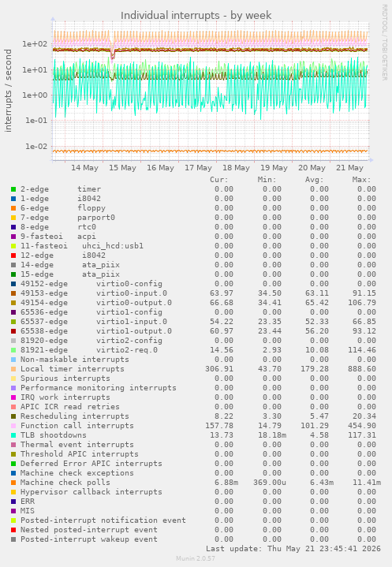392x567 pixels.
Task: Click the Machine check polls orange swatch
Action: point(13,483)
